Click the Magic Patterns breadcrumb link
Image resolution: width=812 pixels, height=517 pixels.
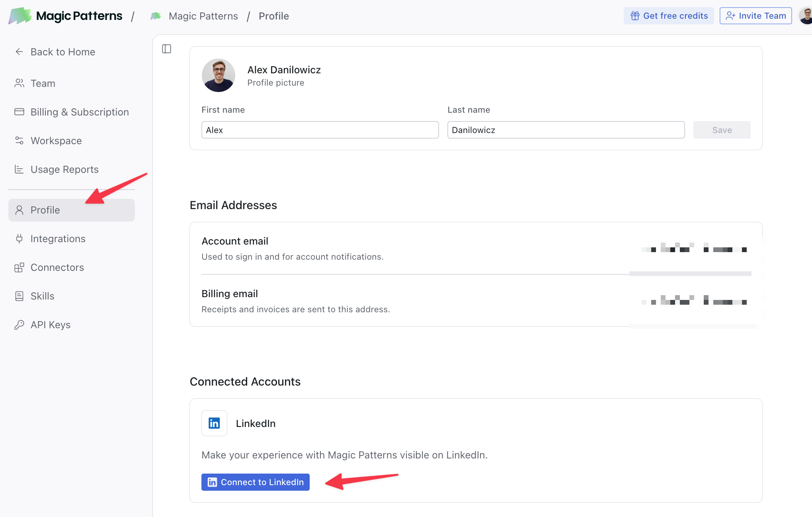[x=203, y=16]
